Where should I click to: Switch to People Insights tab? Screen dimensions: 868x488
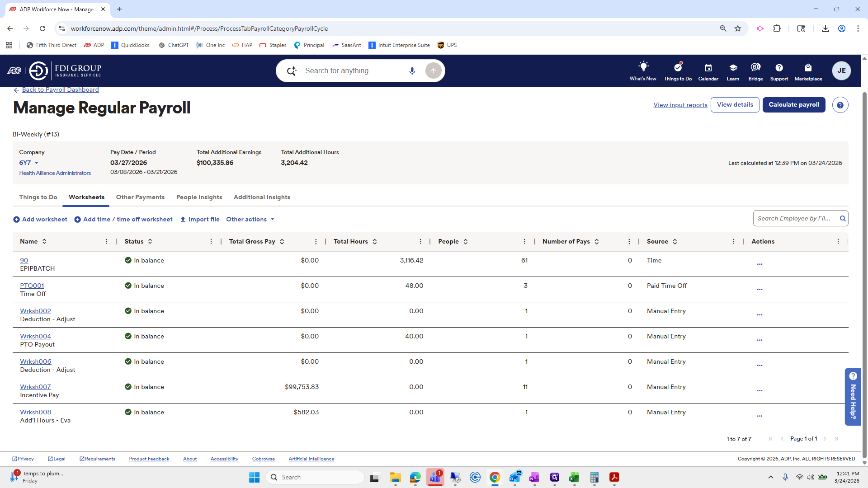point(199,197)
